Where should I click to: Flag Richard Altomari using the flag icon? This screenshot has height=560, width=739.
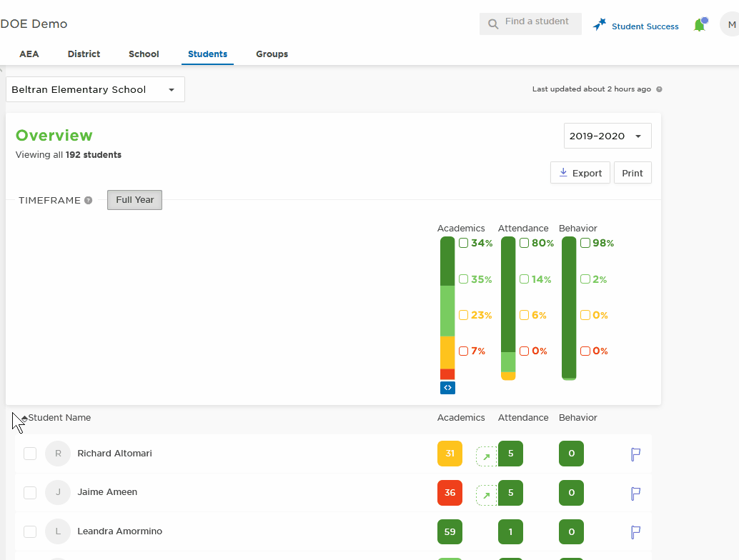coord(635,454)
